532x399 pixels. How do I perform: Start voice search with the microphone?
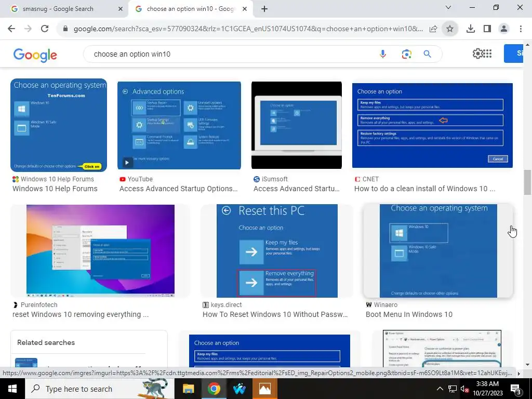click(x=383, y=54)
